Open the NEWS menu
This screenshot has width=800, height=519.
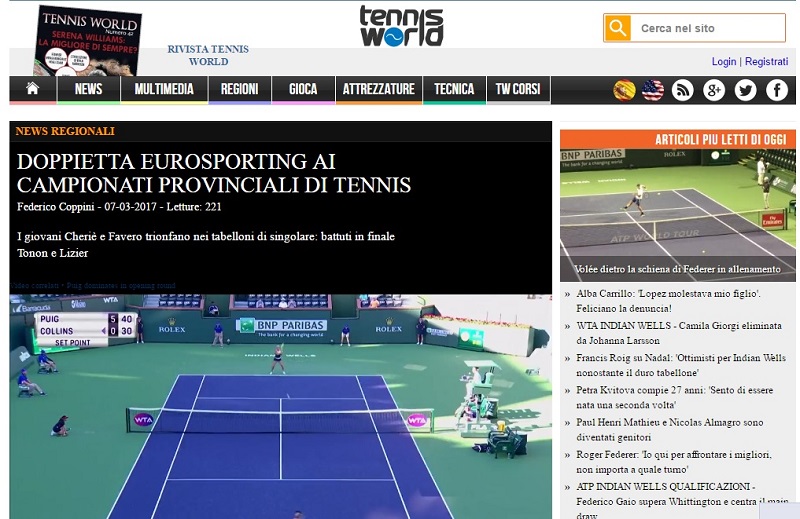coord(88,89)
